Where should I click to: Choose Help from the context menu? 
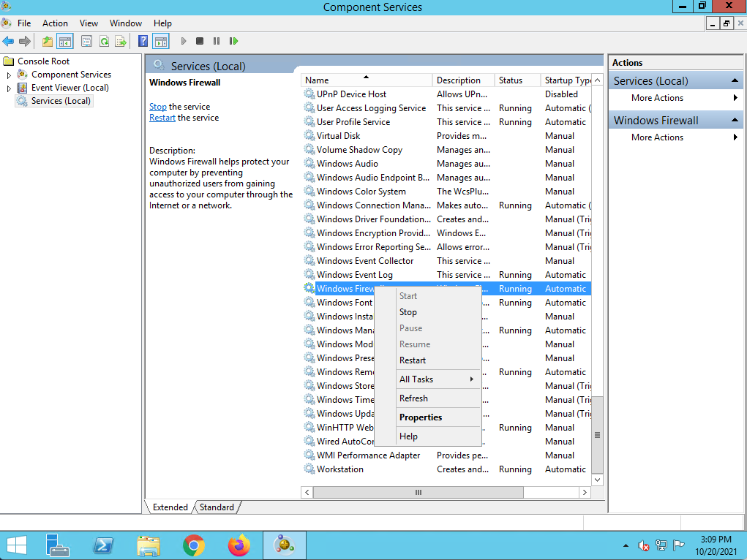click(428, 436)
